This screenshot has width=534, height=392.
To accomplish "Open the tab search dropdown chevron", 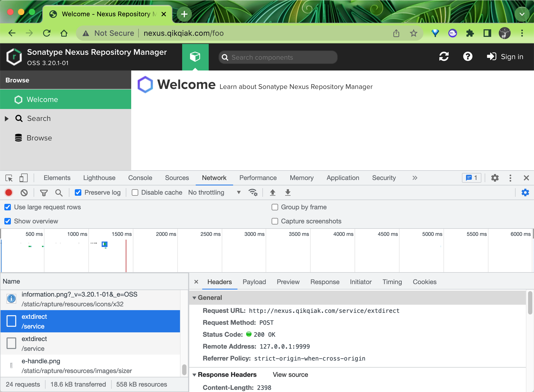I will pos(522,14).
